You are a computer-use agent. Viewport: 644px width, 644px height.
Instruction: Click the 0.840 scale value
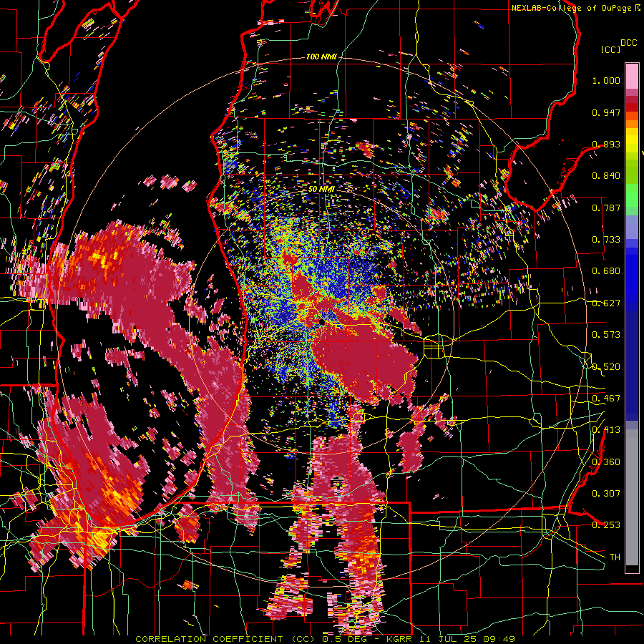(x=606, y=176)
